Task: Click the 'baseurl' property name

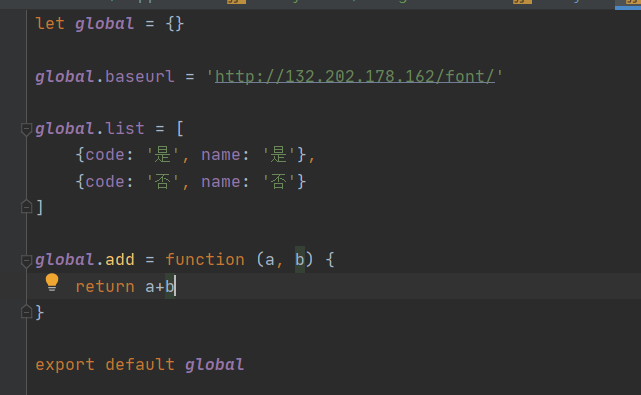Action: 139,76
